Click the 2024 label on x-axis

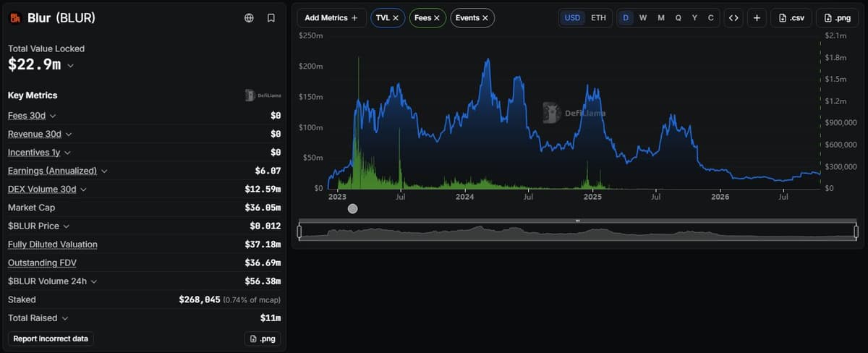[464, 197]
